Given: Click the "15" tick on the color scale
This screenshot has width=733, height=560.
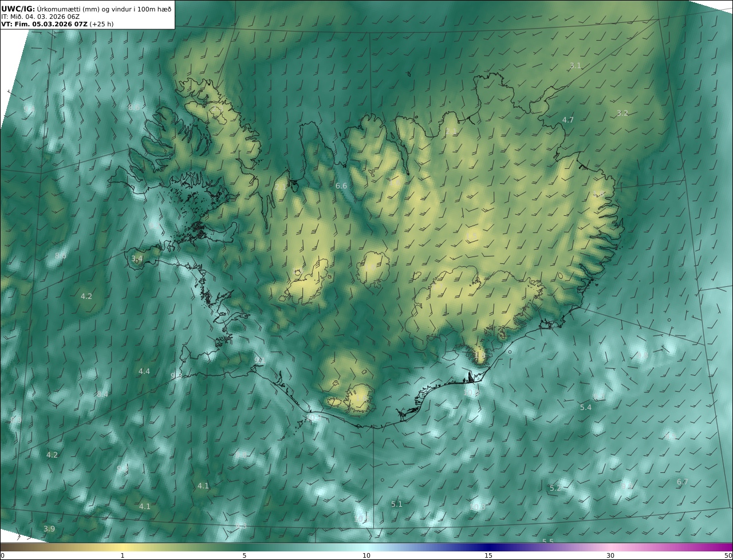Looking at the screenshot, I should coord(488,555).
